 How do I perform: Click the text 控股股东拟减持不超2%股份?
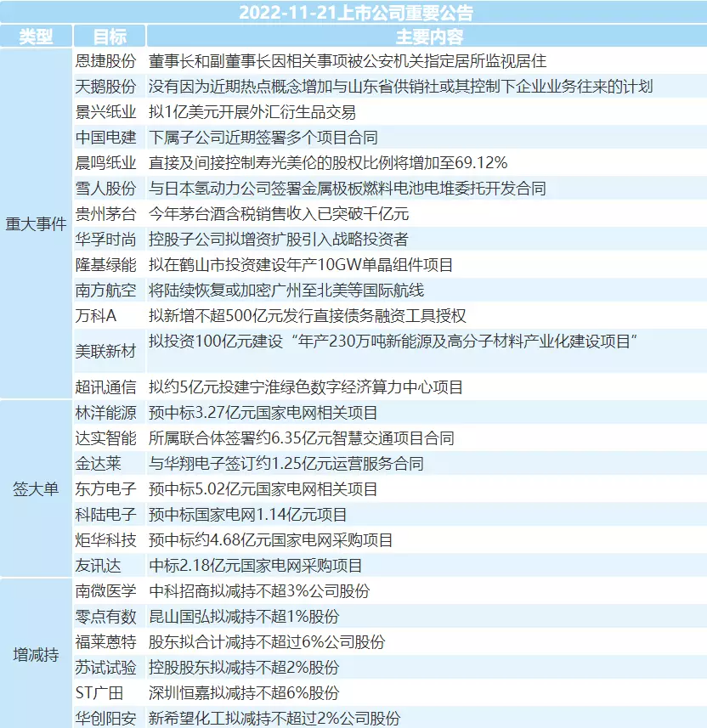tap(244, 668)
